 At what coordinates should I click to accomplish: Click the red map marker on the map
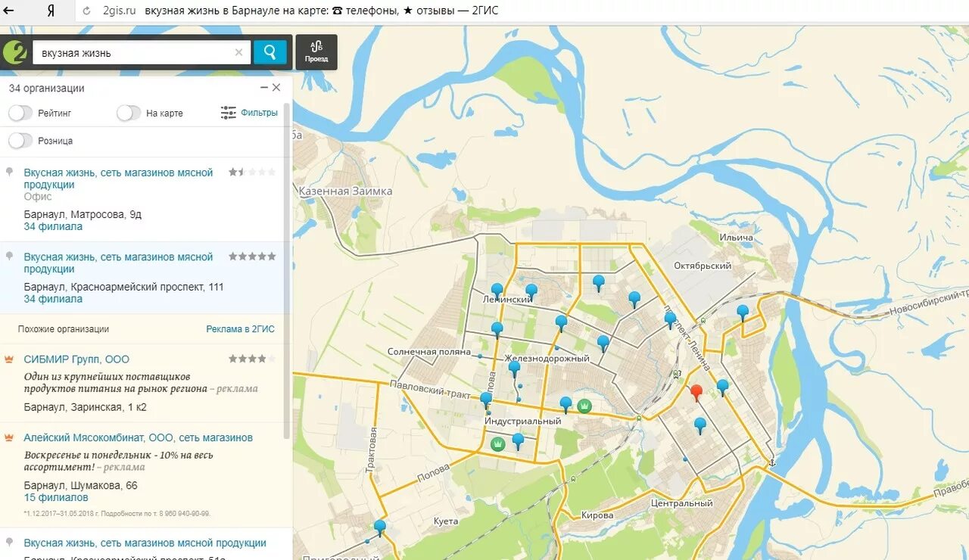click(x=696, y=392)
